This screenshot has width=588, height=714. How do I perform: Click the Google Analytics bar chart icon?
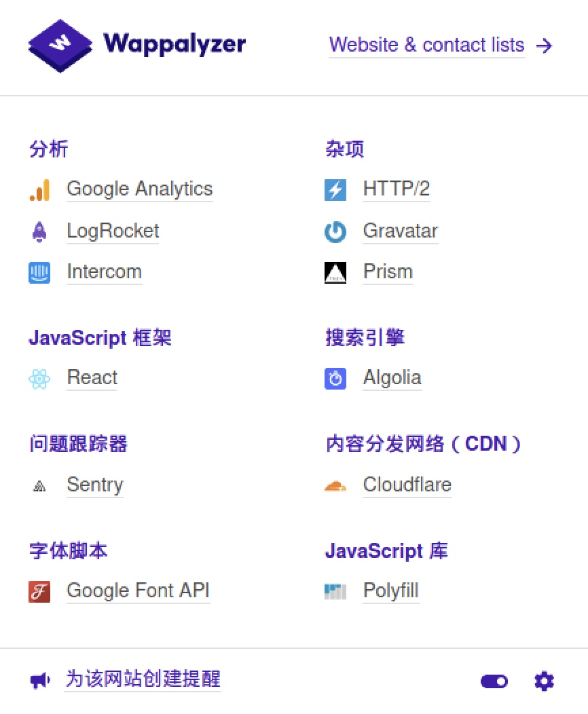coord(39,190)
